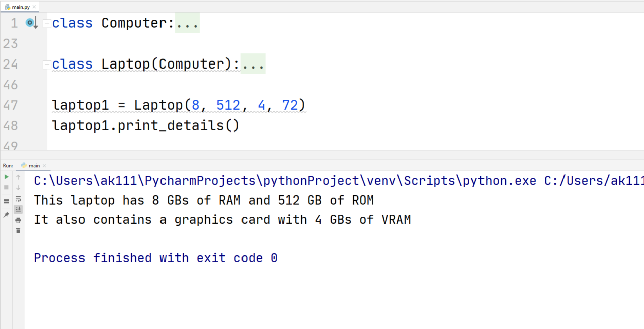Click the up-the-stack-trace arrow icon
Screen dimensions: 644x329
(18, 177)
